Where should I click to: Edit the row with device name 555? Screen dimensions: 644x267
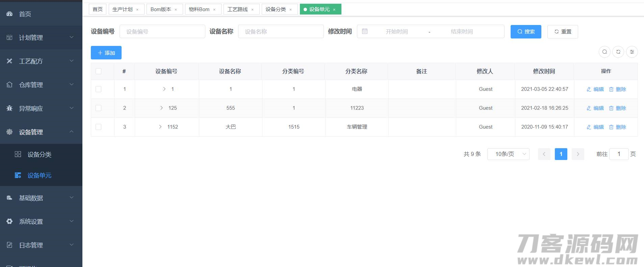click(595, 108)
